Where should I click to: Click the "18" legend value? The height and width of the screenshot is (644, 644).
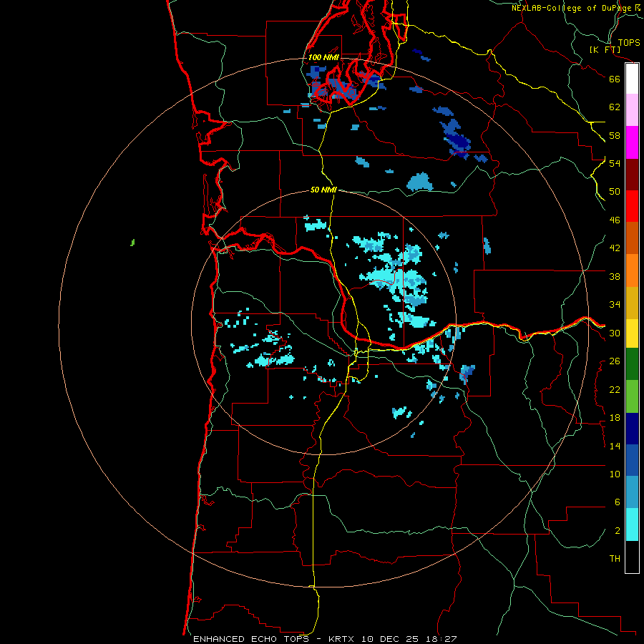pos(615,418)
